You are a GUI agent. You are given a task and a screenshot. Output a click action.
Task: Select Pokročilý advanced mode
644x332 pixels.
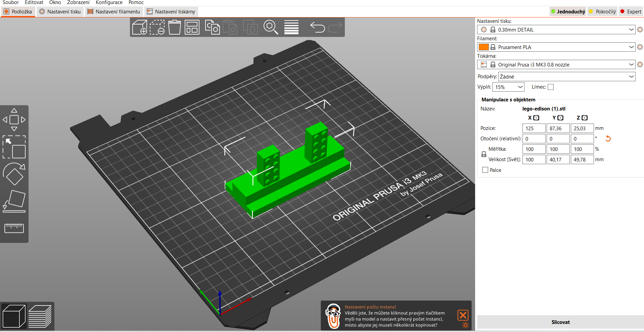point(602,11)
